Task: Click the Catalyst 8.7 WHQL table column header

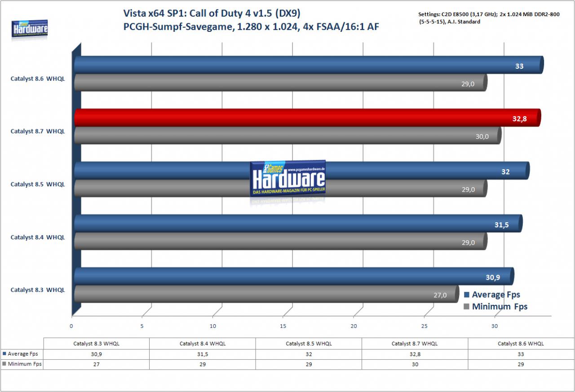Action: click(x=415, y=344)
